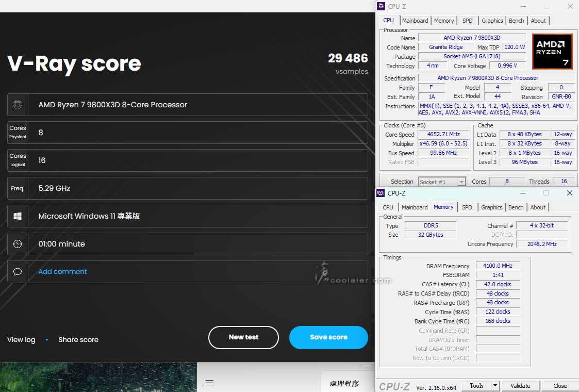Image resolution: width=579 pixels, height=392 pixels.
Task: Click Add comment link
Action: point(63,271)
